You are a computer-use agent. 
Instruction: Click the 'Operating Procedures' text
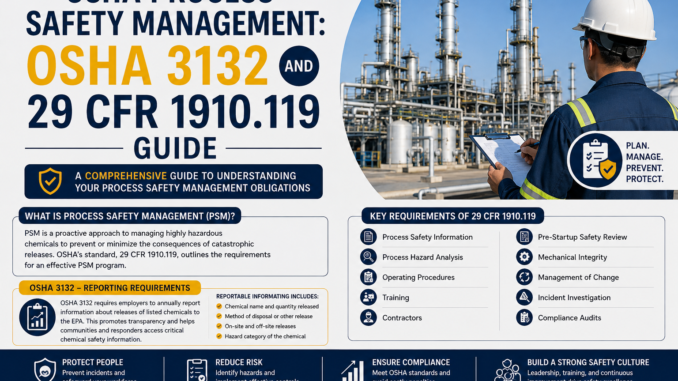click(x=418, y=277)
